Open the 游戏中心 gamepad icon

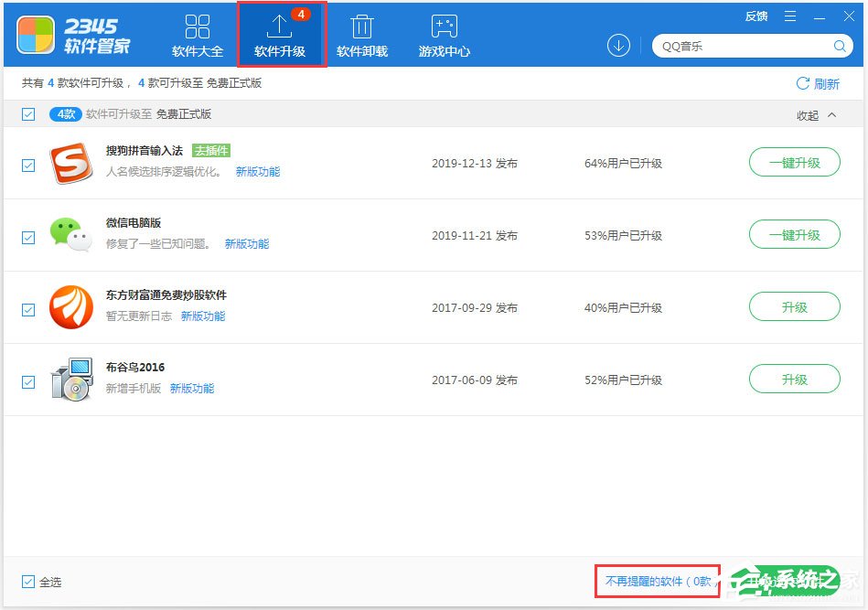[x=444, y=25]
